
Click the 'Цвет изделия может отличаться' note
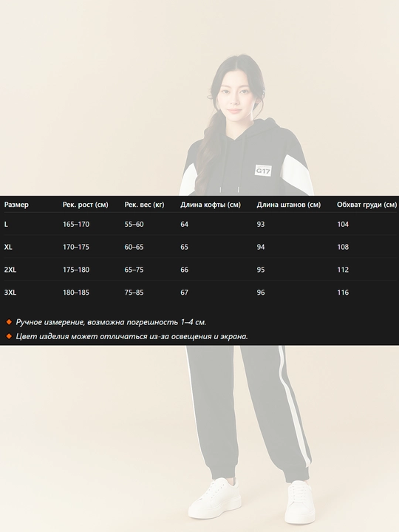point(132,336)
